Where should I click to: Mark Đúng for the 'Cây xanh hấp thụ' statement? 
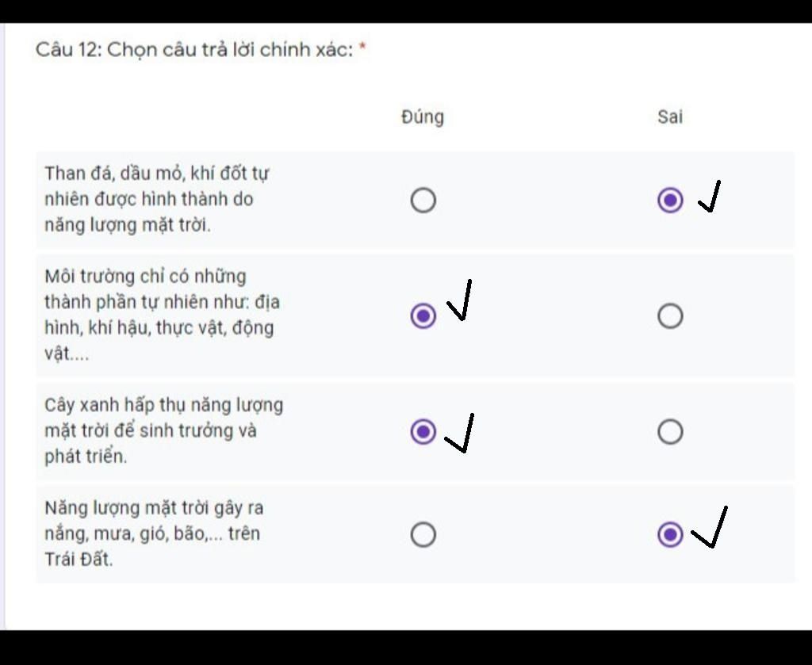click(x=423, y=432)
